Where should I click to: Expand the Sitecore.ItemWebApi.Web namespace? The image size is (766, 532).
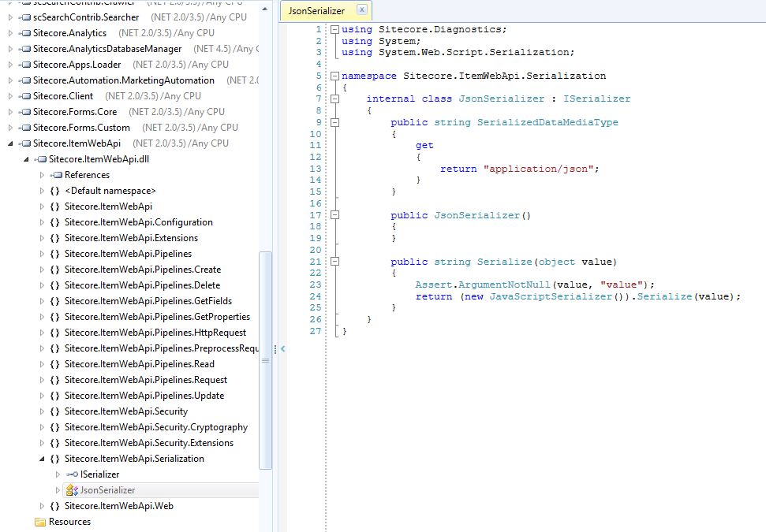pos(42,506)
